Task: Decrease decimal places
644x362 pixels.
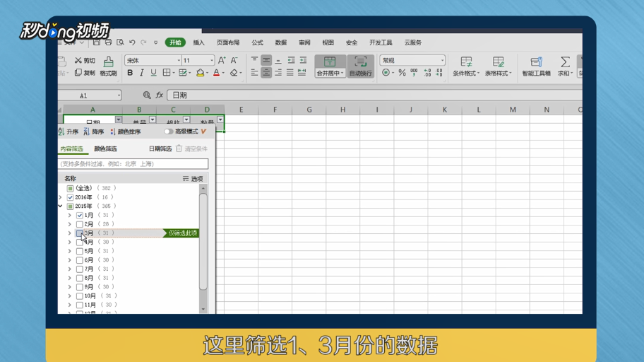Action: [439, 73]
